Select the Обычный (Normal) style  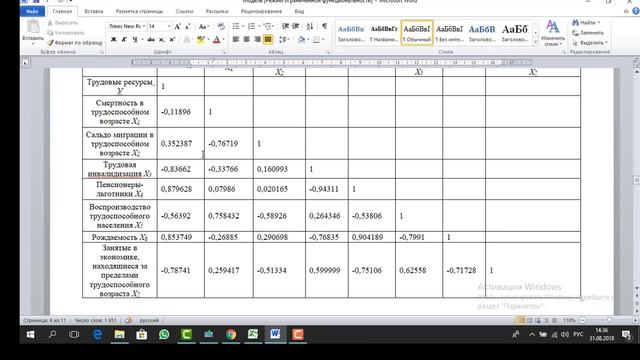pos(417,33)
